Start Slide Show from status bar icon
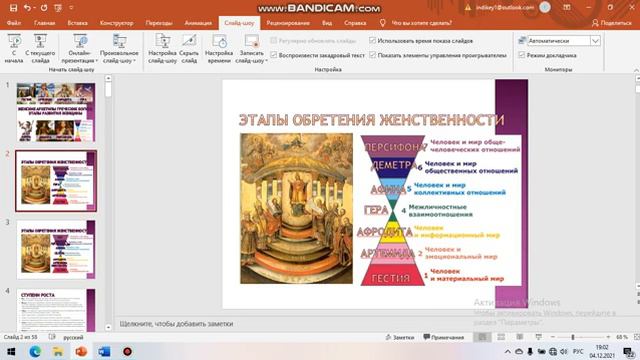 click(538, 337)
